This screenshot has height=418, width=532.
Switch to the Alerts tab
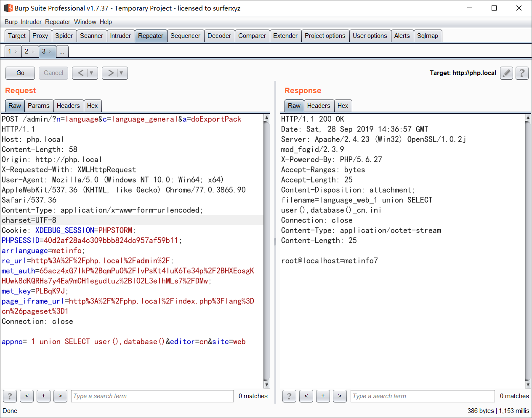coord(402,36)
